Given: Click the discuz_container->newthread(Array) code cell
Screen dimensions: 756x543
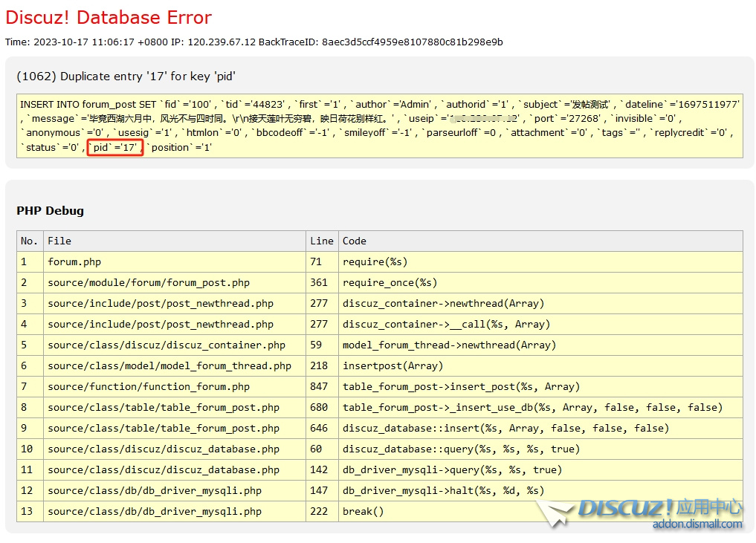Looking at the screenshot, I should pyautogui.click(x=540, y=303).
